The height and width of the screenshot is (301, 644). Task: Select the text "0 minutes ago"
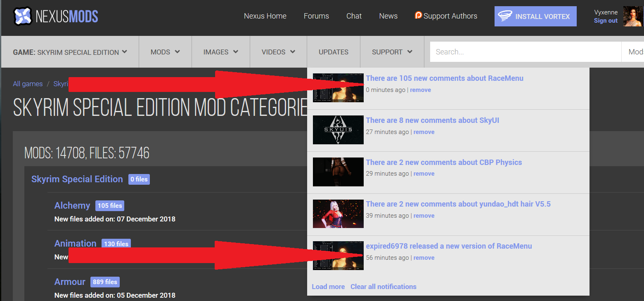pos(386,90)
